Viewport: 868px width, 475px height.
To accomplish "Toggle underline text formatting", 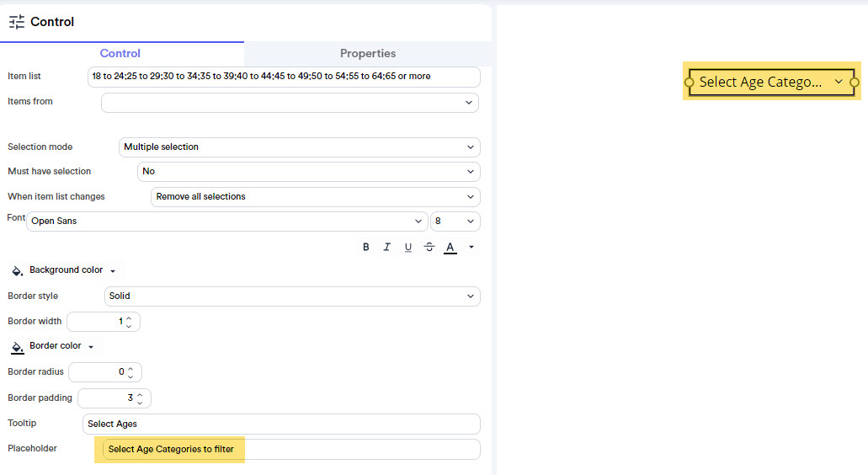I will pyautogui.click(x=408, y=247).
